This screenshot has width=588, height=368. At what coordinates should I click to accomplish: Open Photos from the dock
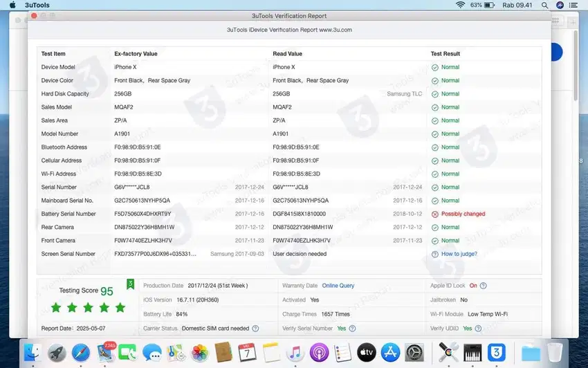[x=200, y=353]
